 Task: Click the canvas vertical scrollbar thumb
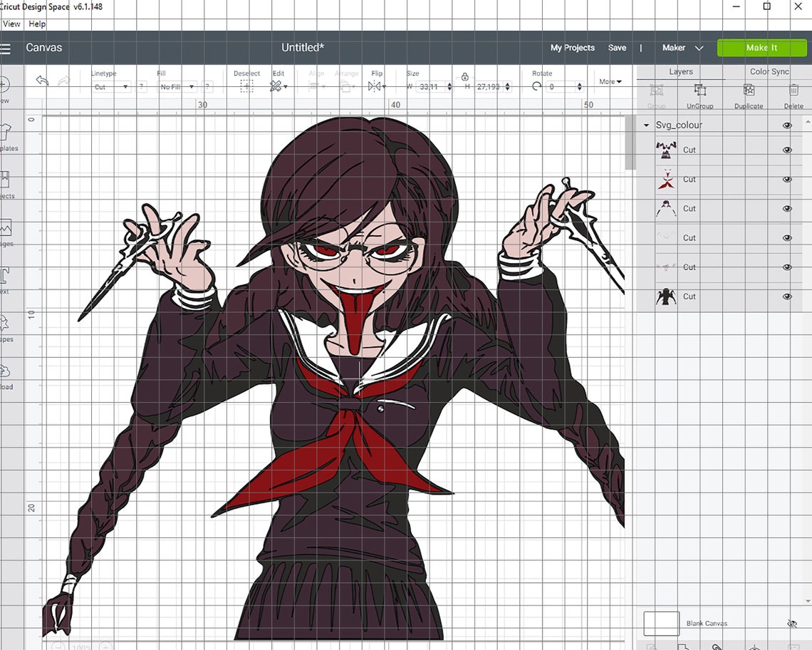tap(630, 143)
